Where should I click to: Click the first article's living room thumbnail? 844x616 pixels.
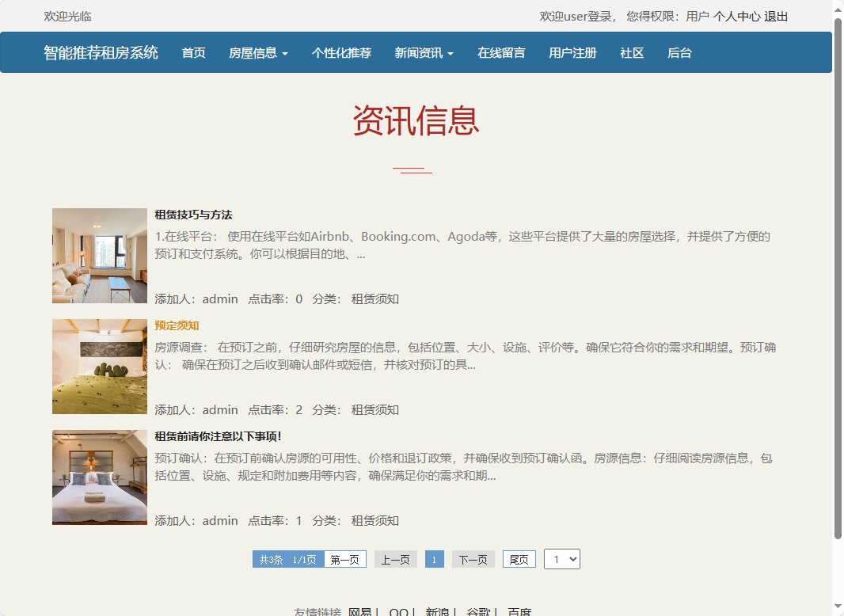pos(99,255)
